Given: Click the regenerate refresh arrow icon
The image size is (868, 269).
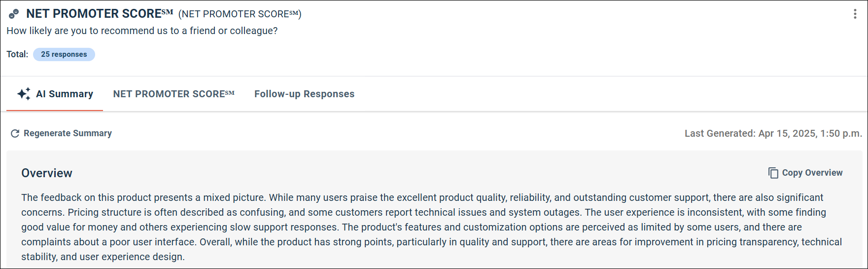Looking at the screenshot, I should [x=15, y=133].
